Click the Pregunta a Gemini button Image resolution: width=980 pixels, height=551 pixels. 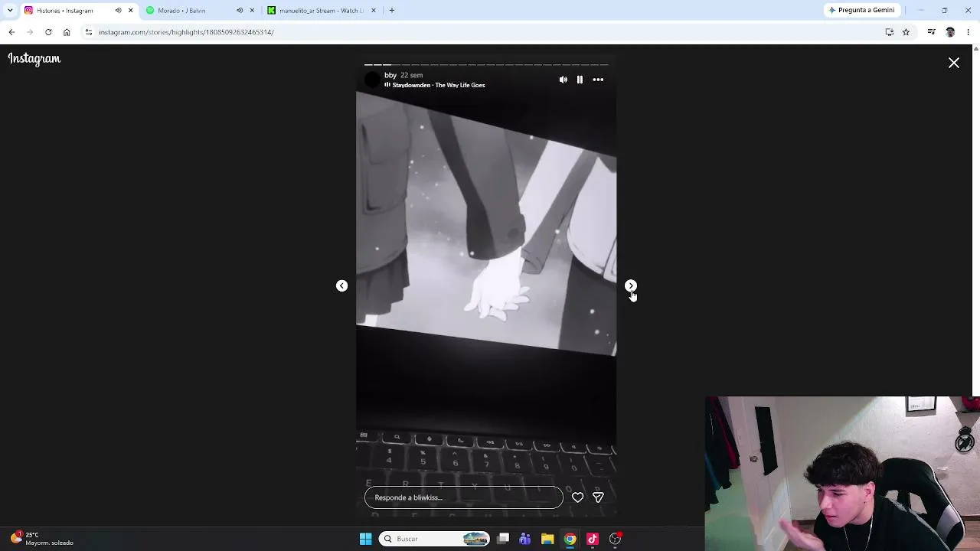(861, 11)
